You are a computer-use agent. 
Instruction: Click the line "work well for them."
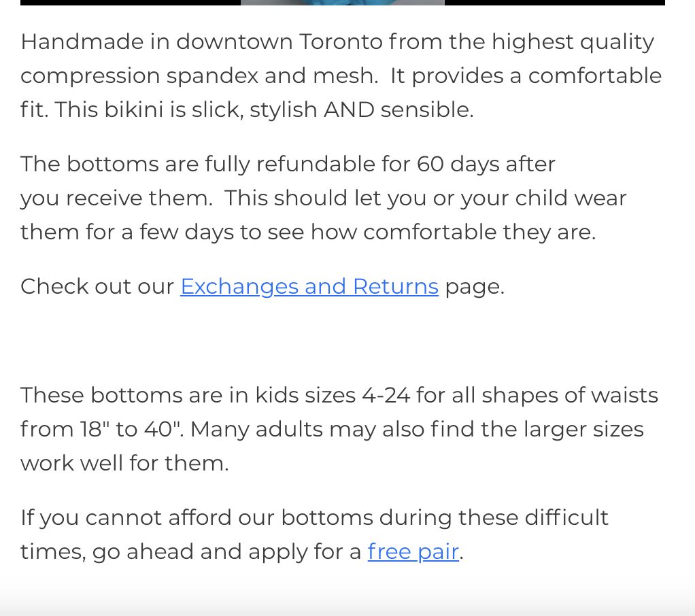124,464
